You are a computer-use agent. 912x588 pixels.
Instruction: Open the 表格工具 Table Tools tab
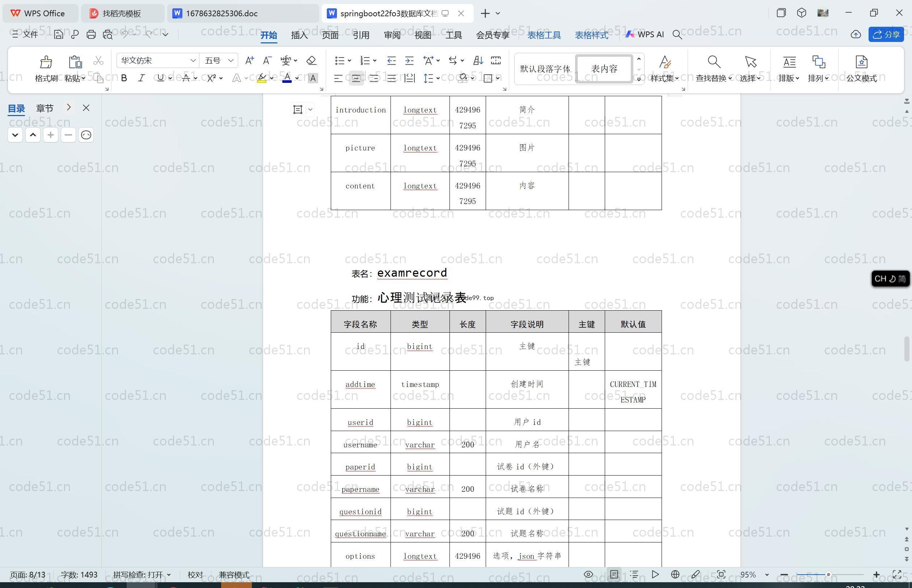tap(544, 35)
